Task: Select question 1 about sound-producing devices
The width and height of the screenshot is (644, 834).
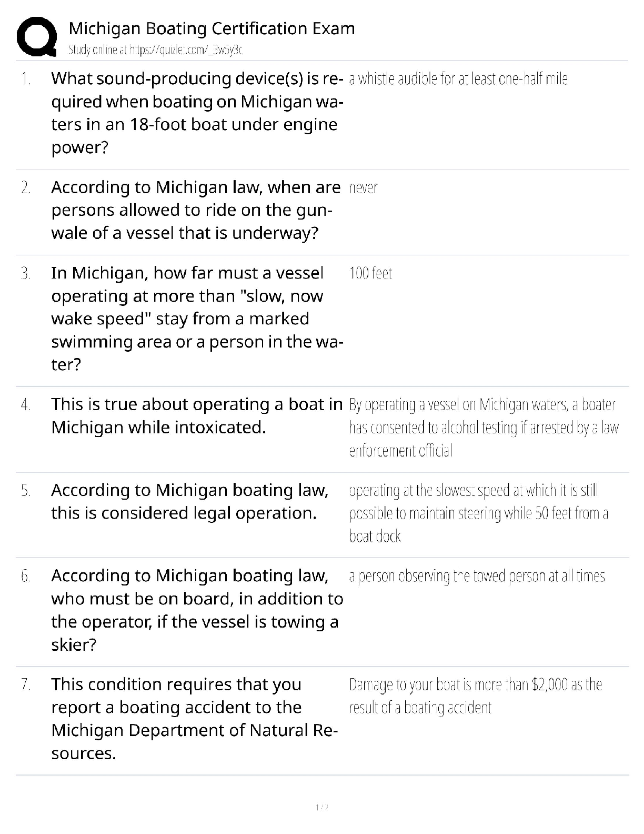Action: [x=197, y=113]
